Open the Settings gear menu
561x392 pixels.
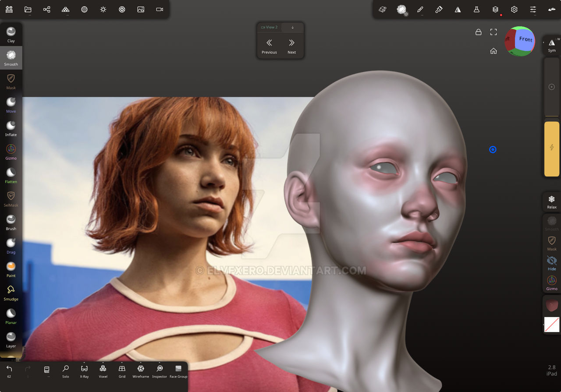514,9
